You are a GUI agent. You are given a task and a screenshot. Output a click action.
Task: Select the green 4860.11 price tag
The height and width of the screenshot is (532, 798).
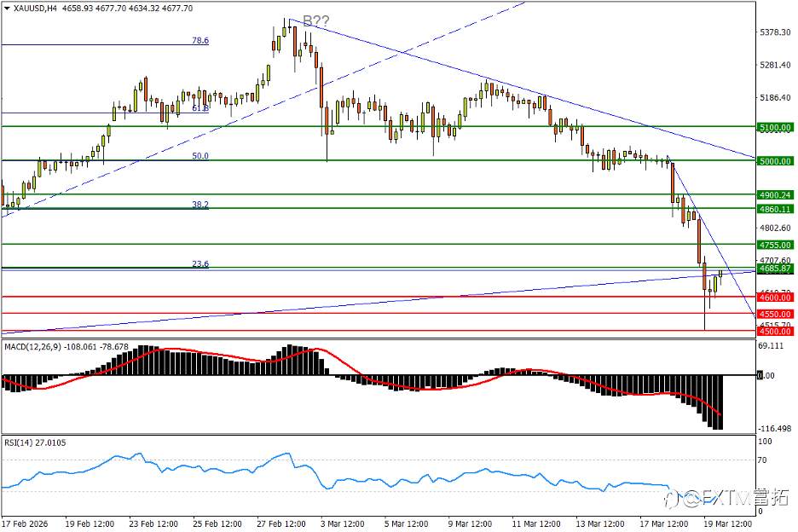775,209
